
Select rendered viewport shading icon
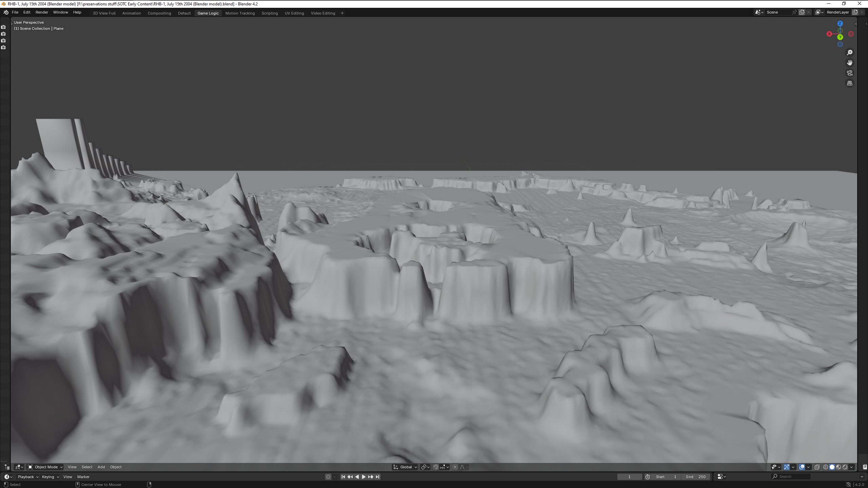click(x=845, y=467)
